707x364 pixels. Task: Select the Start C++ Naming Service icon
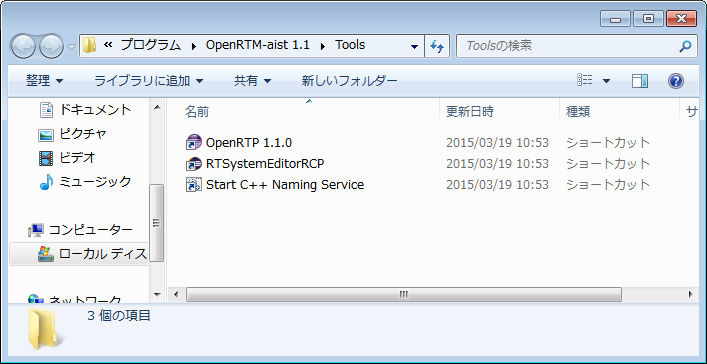point(194,184)
